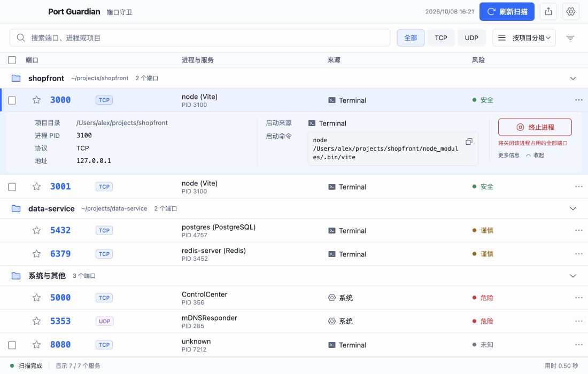Star port 3001 as favorite

click(36, 186)
